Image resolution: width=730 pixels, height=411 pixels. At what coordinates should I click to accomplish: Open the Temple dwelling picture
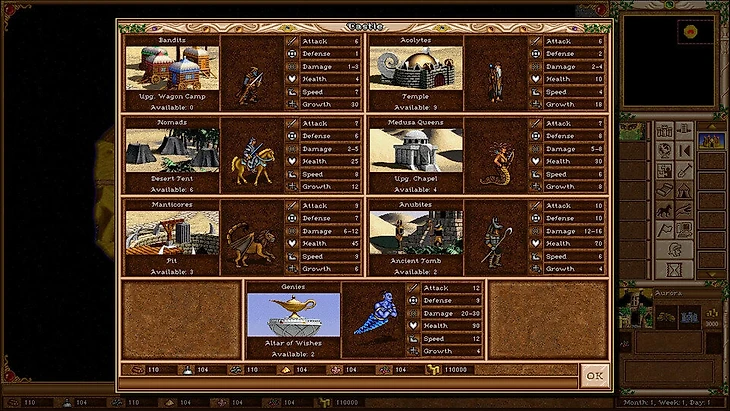coord(415,68)
